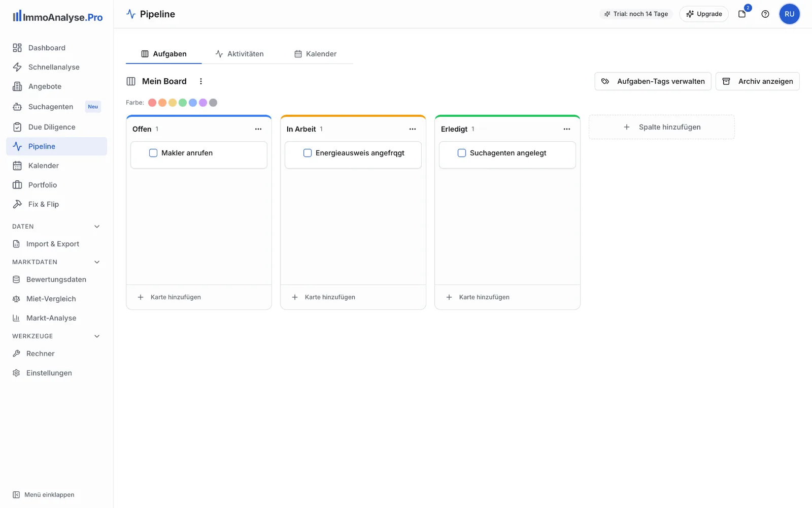812x508 pixels.
Task: Open Fix & Flip section
Action: [x=56, y=204]
